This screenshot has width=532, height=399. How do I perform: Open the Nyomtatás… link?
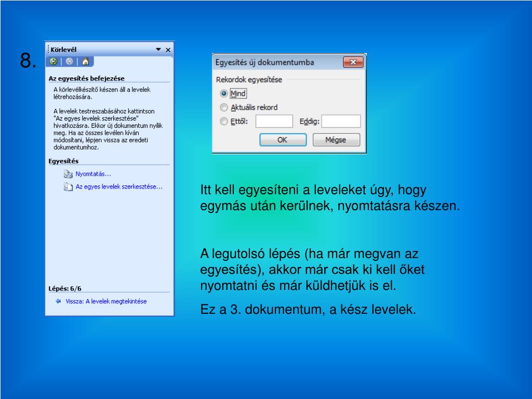pyautogui.click(x=94, y=174)
